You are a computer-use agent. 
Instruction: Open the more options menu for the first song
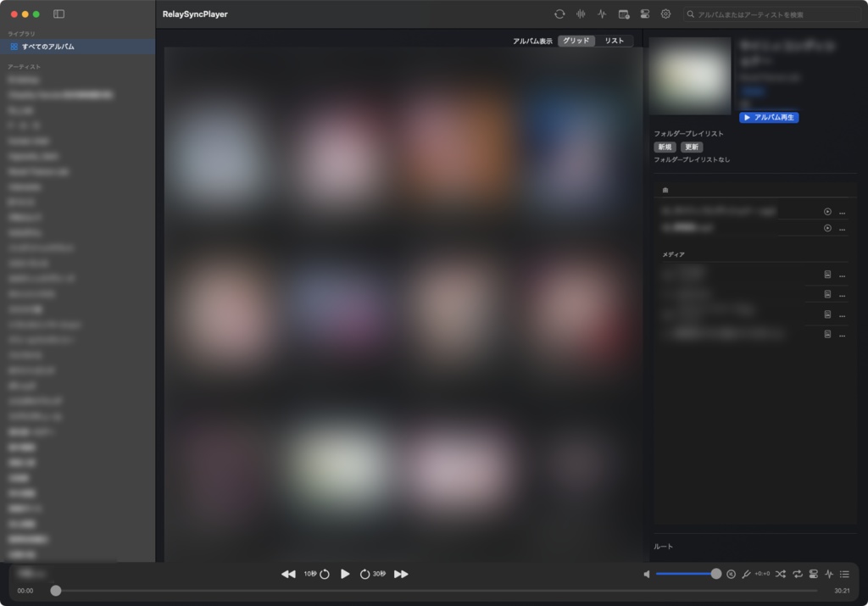(842, 211)
